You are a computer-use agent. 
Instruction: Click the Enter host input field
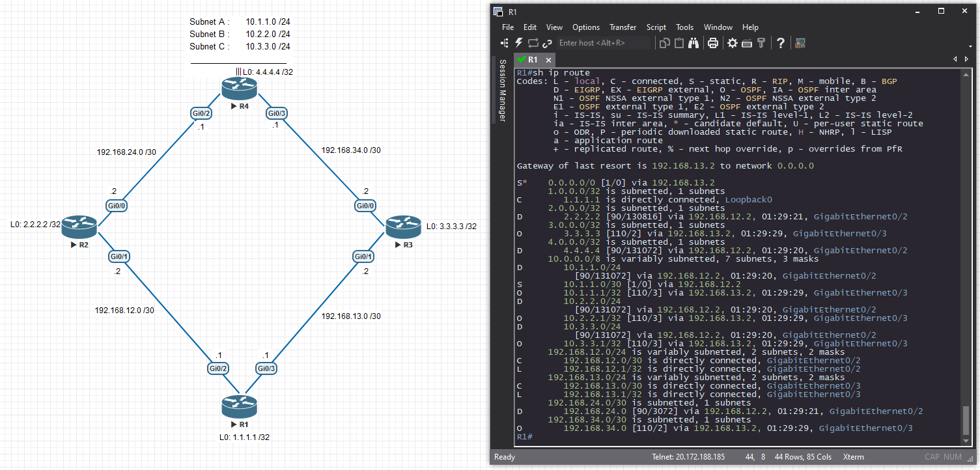pyautogui.click(x=602, y=43)
